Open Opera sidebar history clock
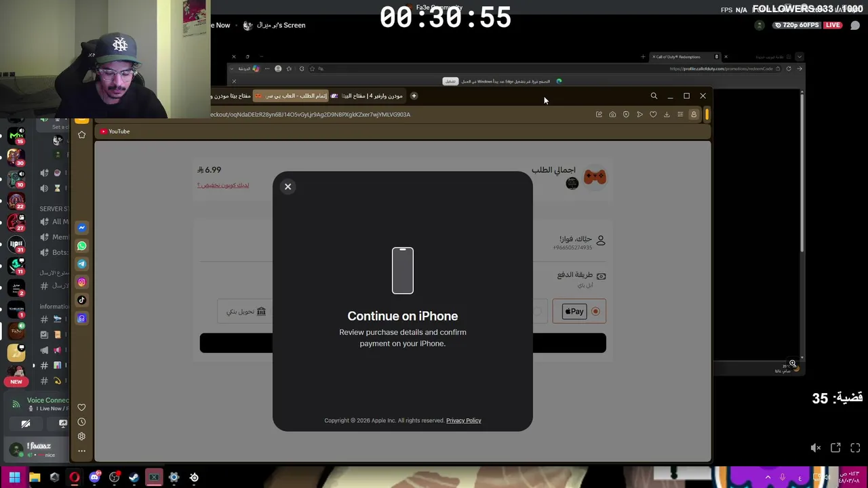Screen dimensions: 868x488 (81, 422)
